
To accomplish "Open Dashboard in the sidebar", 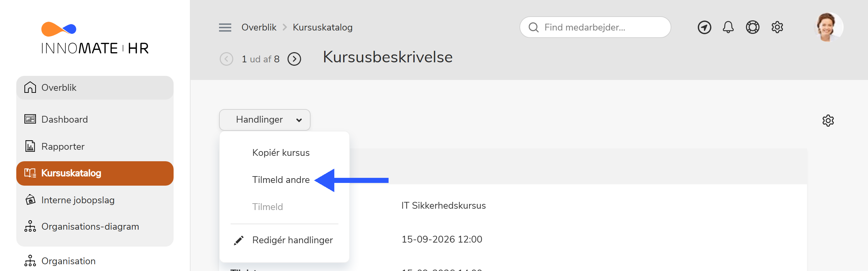I will (x=95, y=119).
